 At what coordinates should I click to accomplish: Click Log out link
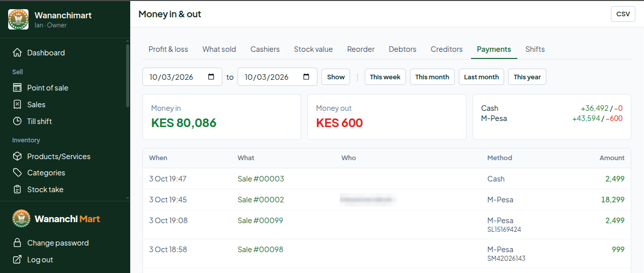pos(40,260)
